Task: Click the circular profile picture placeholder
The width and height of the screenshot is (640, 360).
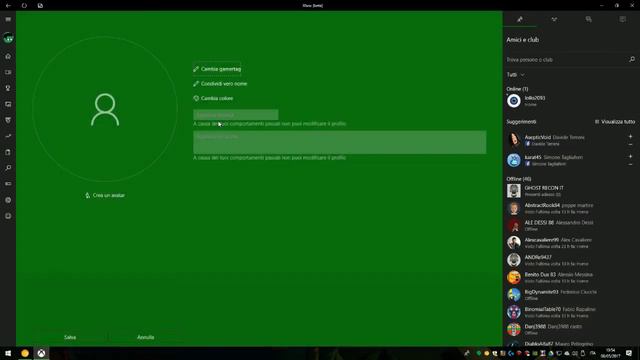Action: tap(105, 109)
